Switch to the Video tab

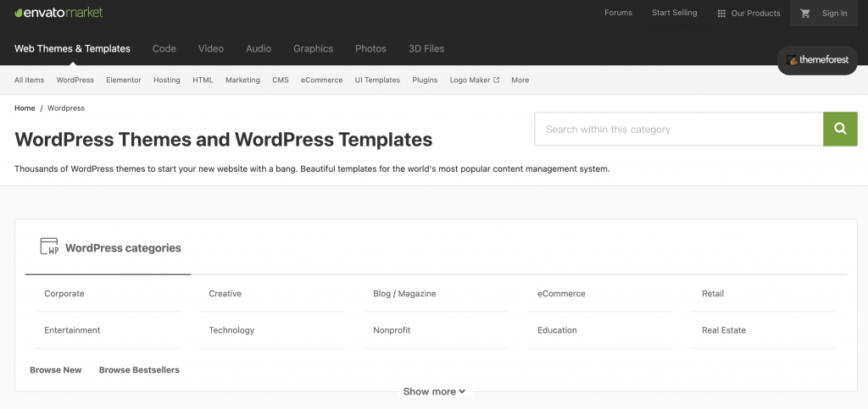click(211, 48)
